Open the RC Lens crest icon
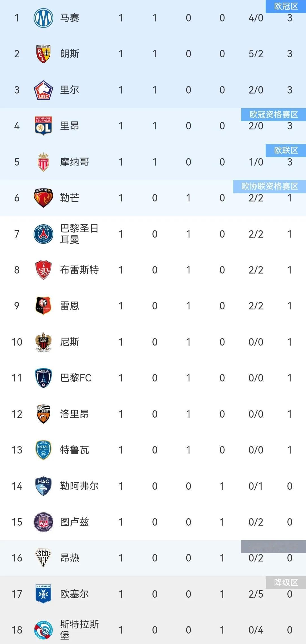306x644 pixels. [43, 54]
